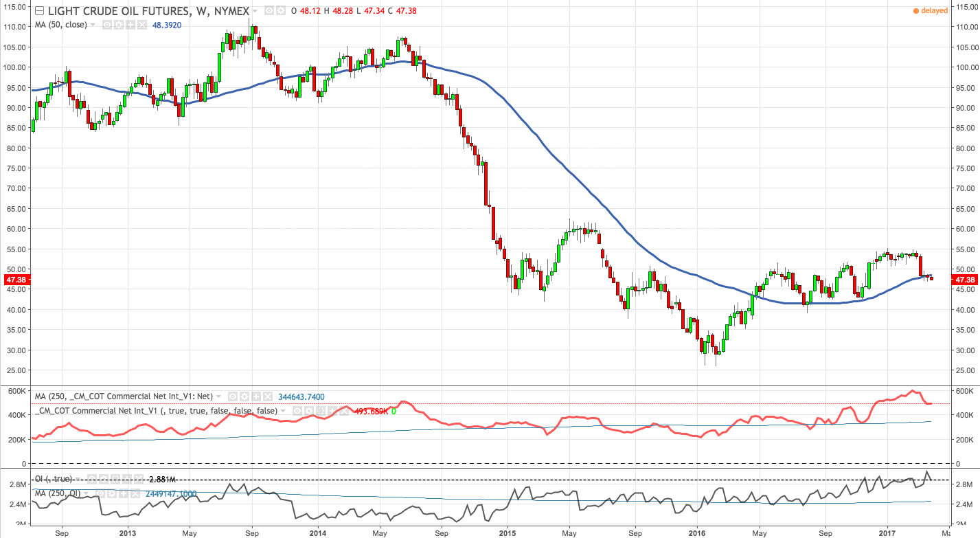Click the open price value 48.12
This screenshot has width=980, height=538.
coord(312,11)
